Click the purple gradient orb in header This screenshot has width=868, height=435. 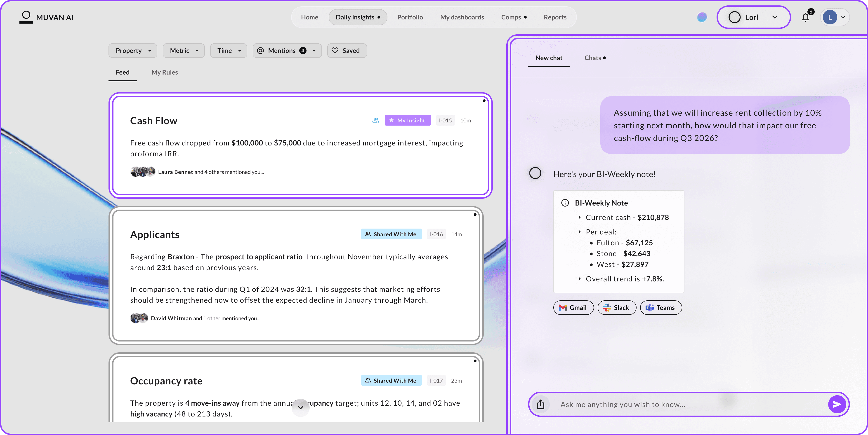tap(702, 17)
